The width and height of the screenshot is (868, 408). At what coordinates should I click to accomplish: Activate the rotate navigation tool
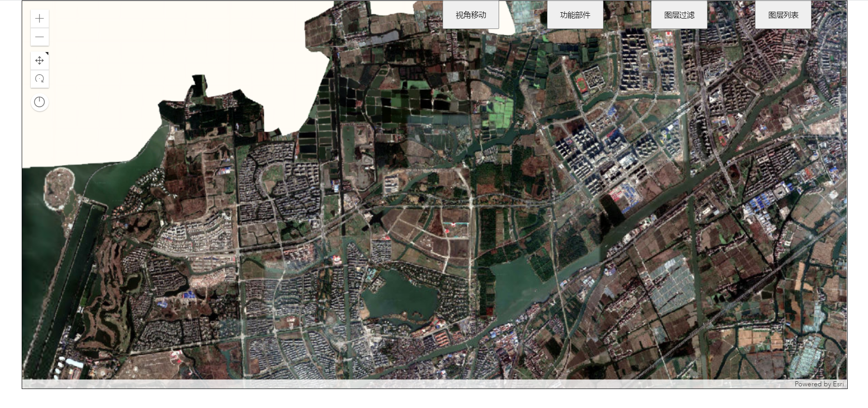pyautogui.click(x=40, y=79)
